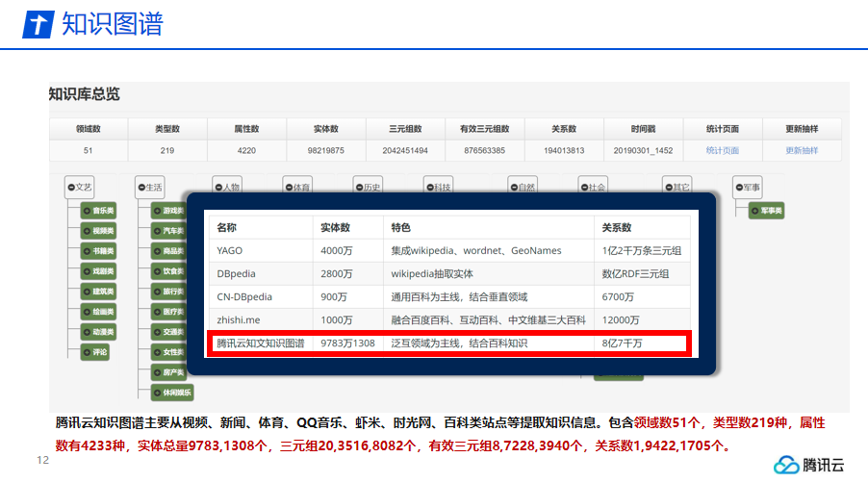Expand the 饮食类 node
Viewport: 868px width, 483px height.
point(157,271)
